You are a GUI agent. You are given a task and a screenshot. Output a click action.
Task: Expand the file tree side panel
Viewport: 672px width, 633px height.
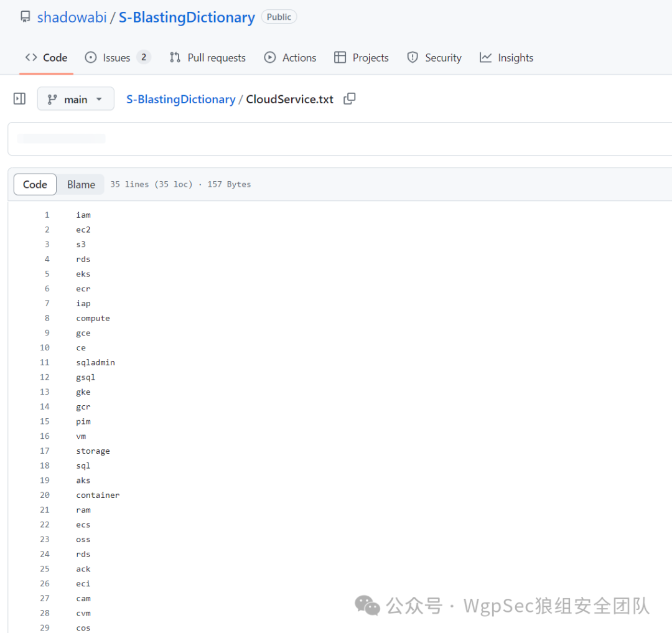(x=19, y=99)
